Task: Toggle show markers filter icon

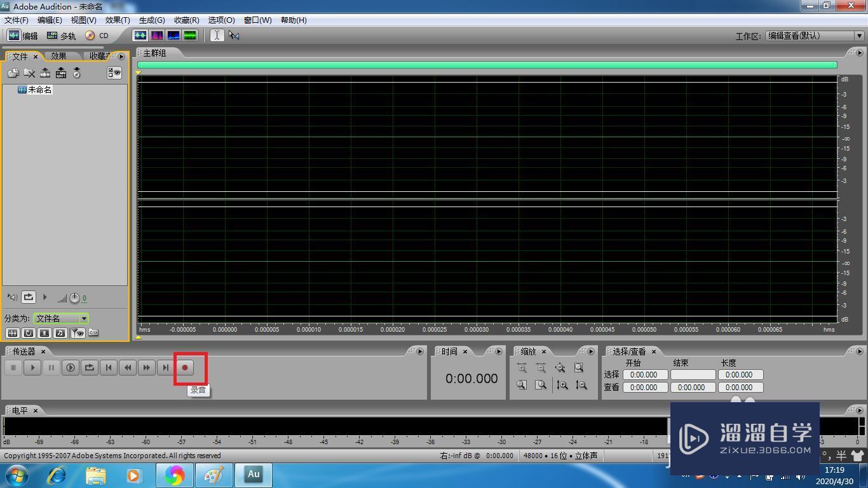Action: [x=78, y=333]
